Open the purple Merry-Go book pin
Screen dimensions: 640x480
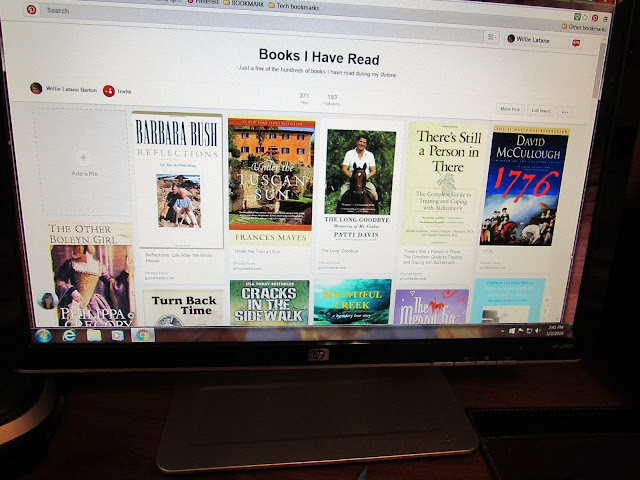tap(431, 307)
